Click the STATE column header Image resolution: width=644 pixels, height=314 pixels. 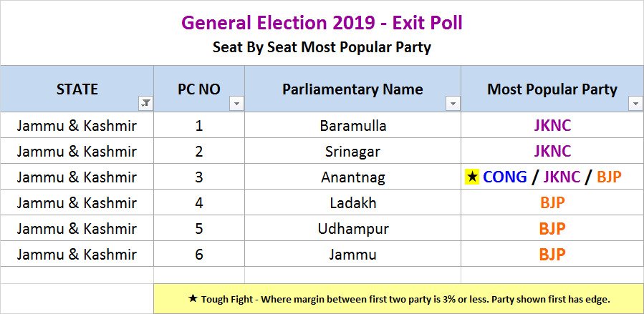77,89
